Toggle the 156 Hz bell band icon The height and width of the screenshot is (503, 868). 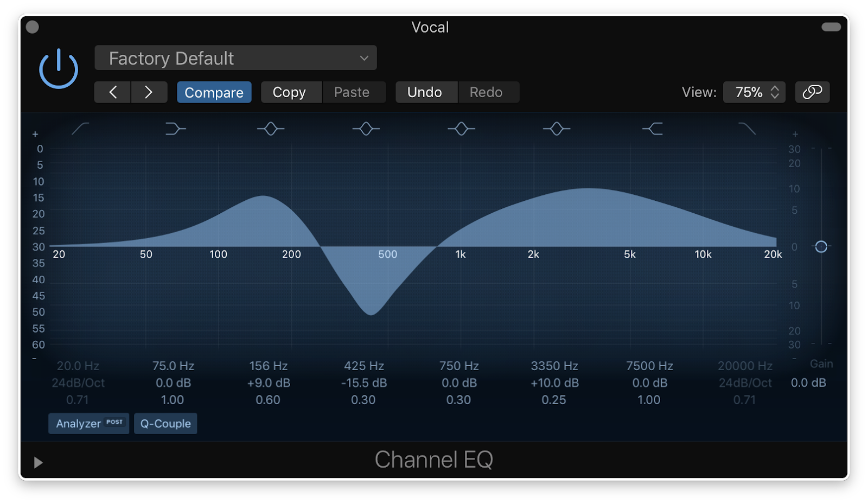[x=271, y=129]
